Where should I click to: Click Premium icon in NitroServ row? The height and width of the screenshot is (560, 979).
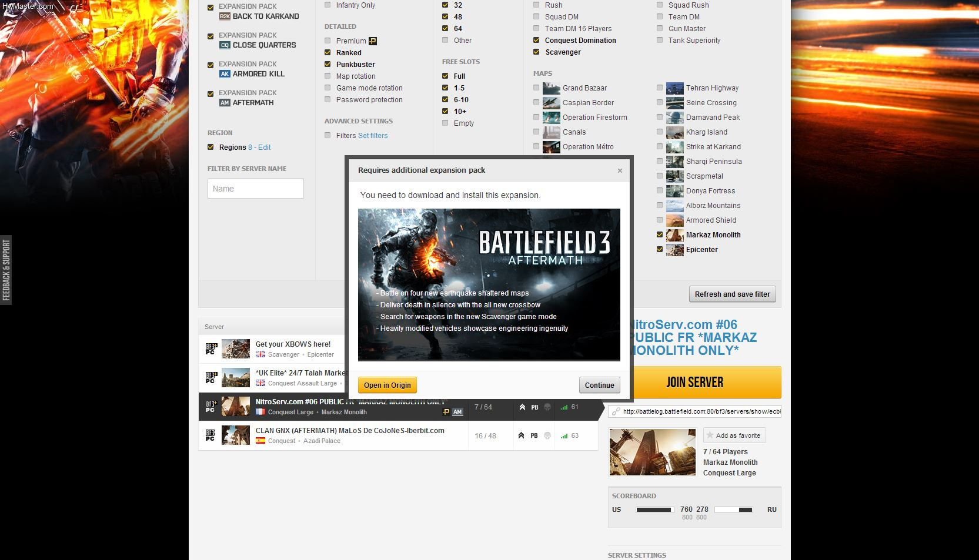(x=446, y=412)
